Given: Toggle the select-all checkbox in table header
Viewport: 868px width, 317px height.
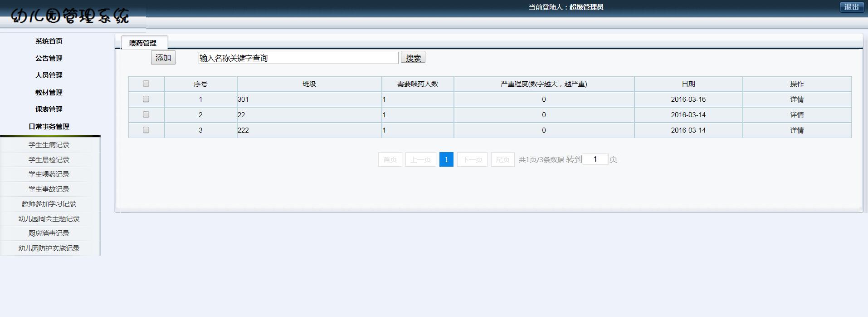Looking at the screenshot, I should tap(146, 84).
